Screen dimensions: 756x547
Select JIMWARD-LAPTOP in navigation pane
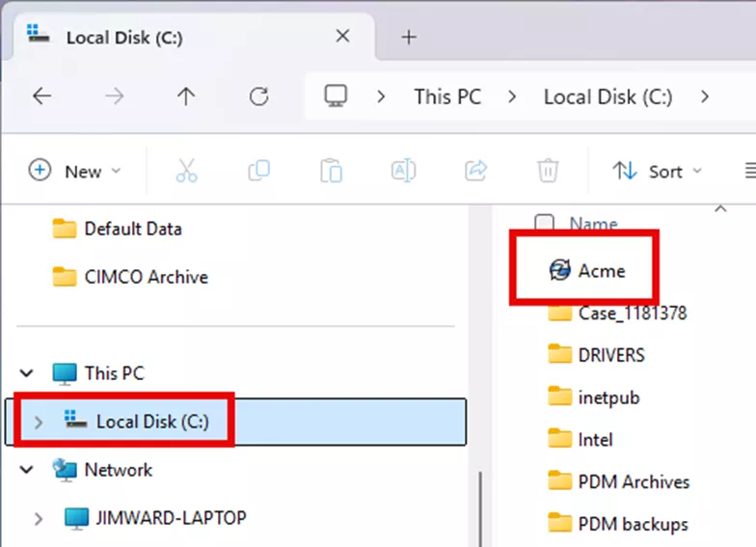(x=172, y=517)
